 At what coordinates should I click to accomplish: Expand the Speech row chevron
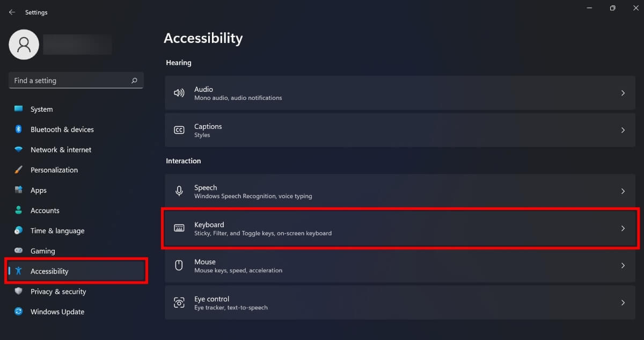coord(623,191)
